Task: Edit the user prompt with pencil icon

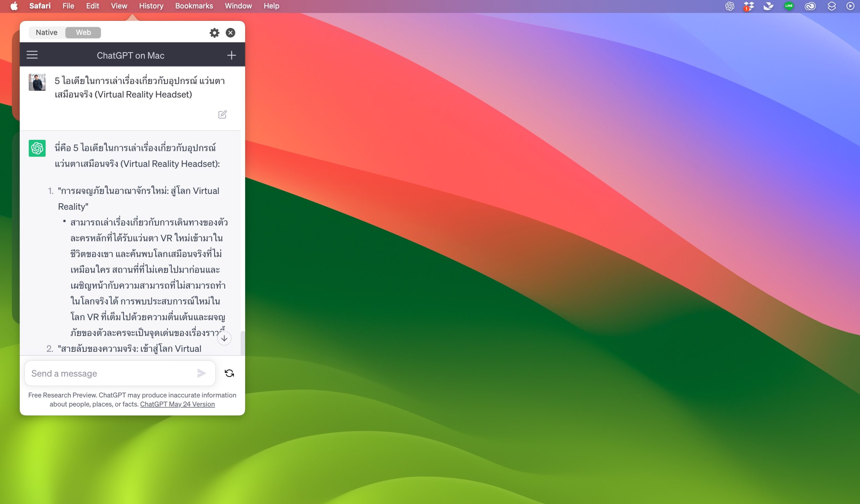Action: (x=222, y=114)
